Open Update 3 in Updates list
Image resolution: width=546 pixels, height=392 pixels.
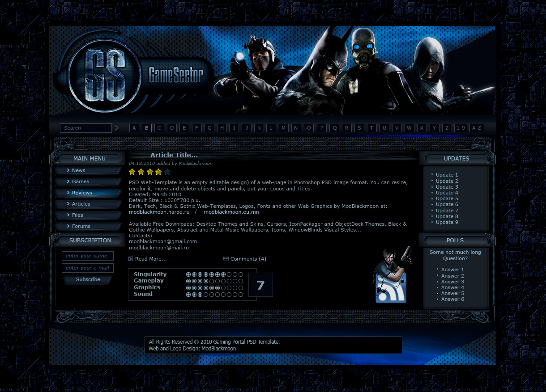(447, 187)
